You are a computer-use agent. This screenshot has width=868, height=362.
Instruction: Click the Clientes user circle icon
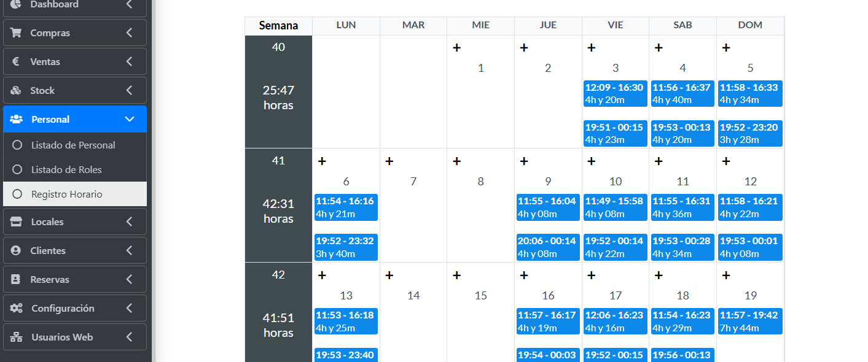pyautogui.click(x=16, y=250)
